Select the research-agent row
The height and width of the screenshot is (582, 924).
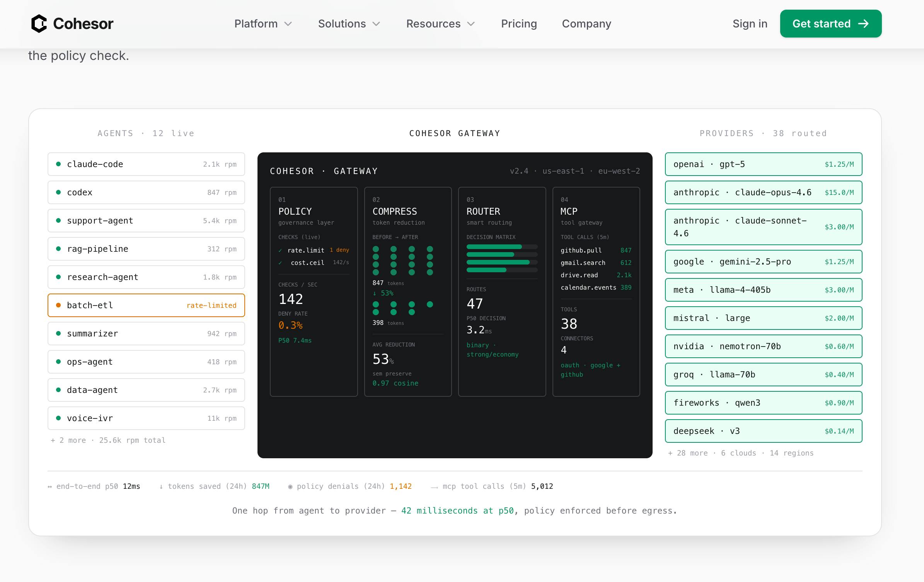click(x=146, y=277)
